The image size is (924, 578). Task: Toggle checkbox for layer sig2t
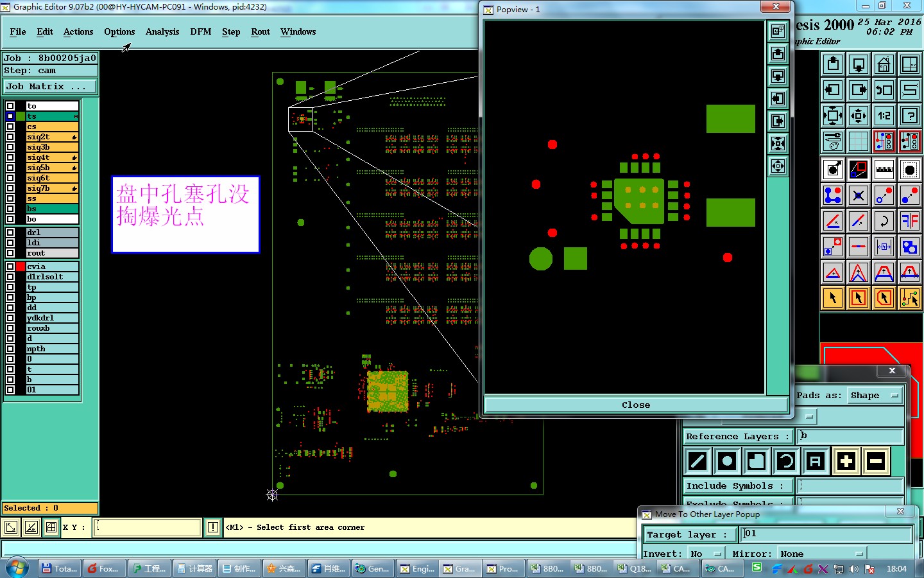(10, 137)
